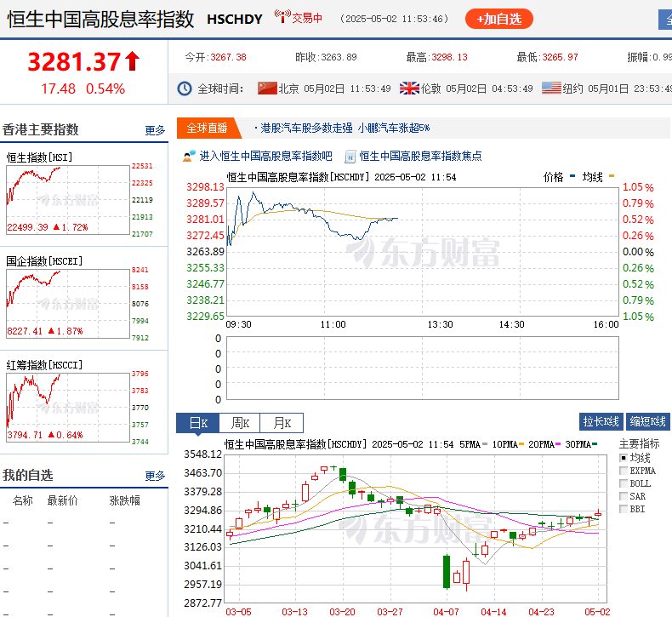Screen dimensions: 672x617
Task: Click the live trading status broadcast icon
Action: click(x=282, y=16)
